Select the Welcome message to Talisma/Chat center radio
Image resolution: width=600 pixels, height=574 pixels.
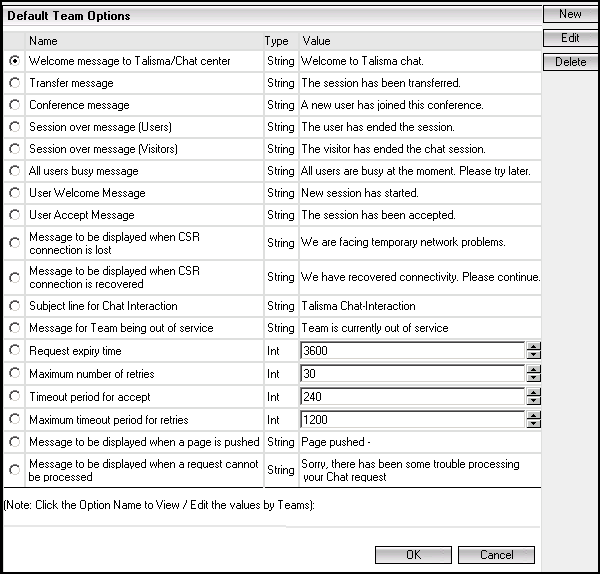[15, 61]
